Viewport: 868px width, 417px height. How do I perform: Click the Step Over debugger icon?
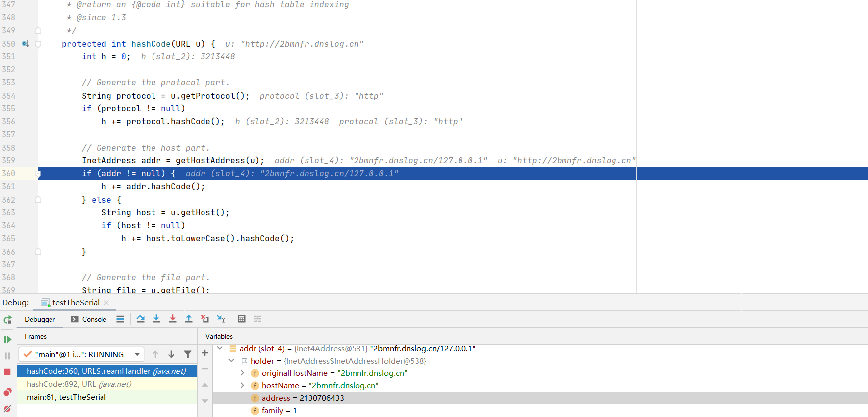pos(141,319)
